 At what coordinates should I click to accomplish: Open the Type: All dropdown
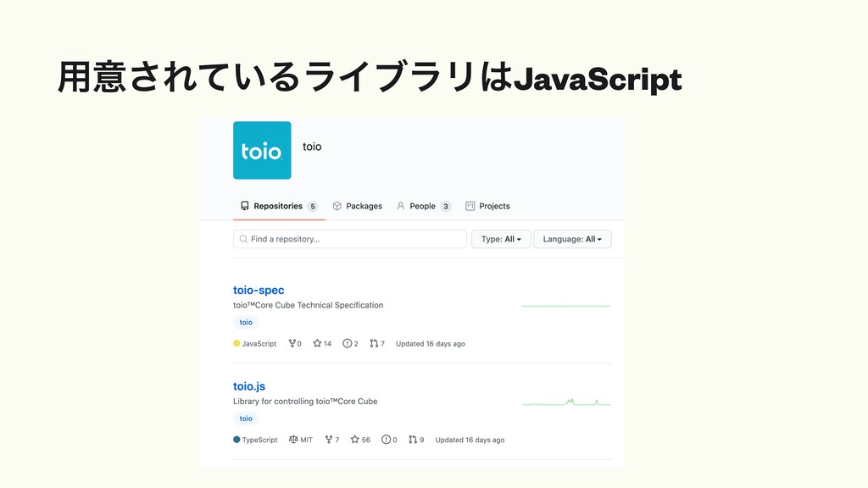tap(501, 239)
